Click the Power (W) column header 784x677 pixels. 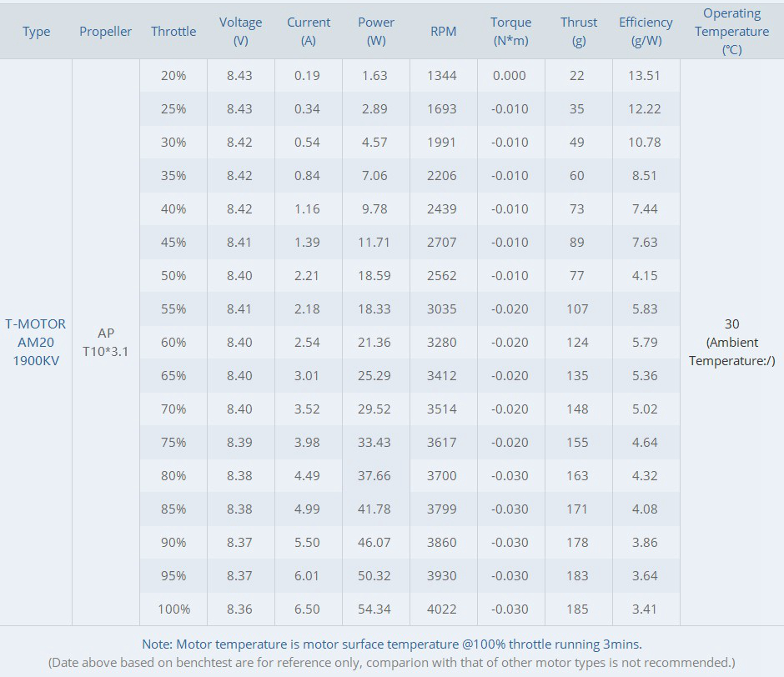[376, 32]
